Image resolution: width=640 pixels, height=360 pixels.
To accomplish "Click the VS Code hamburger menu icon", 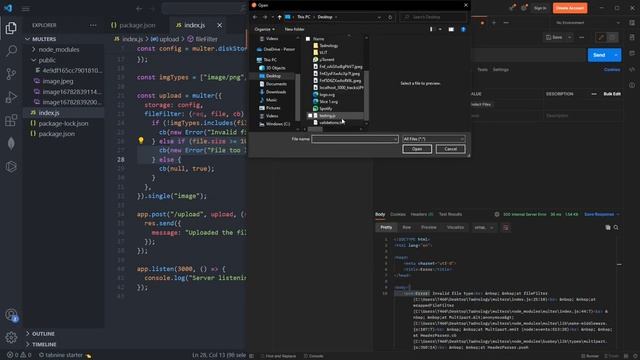I will (x=25, y=9).
